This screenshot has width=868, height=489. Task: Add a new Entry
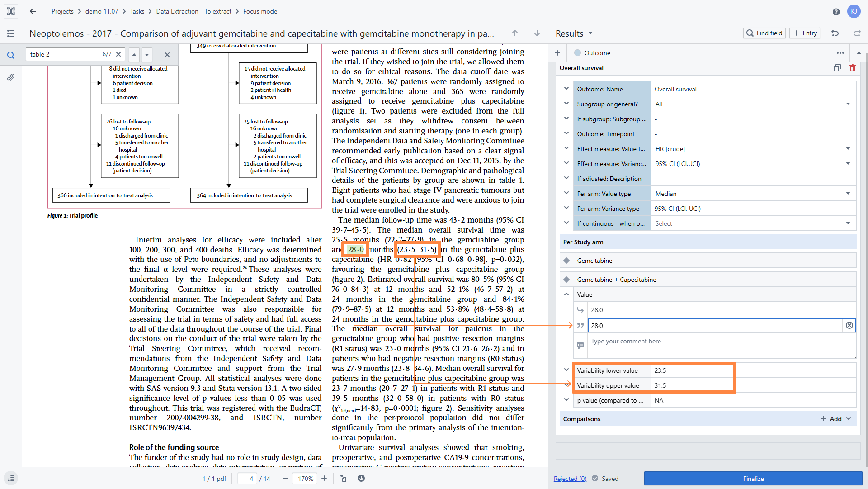(805, 33)
